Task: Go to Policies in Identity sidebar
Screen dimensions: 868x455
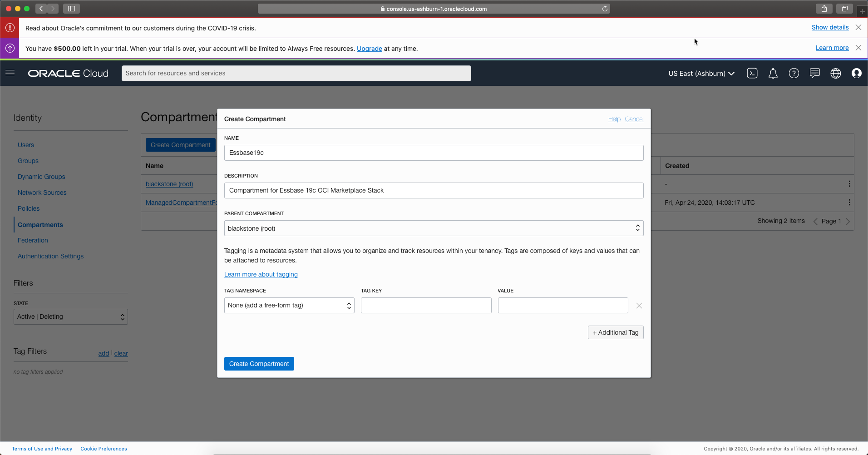Action: click(29, 208)
